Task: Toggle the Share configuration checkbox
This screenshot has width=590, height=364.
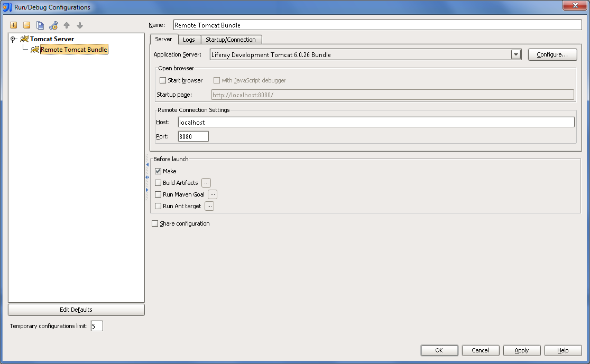Action: [155, 223]
